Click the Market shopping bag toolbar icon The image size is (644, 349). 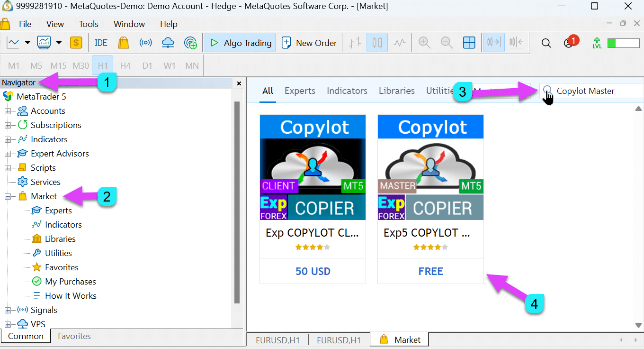tap(124, 43)
